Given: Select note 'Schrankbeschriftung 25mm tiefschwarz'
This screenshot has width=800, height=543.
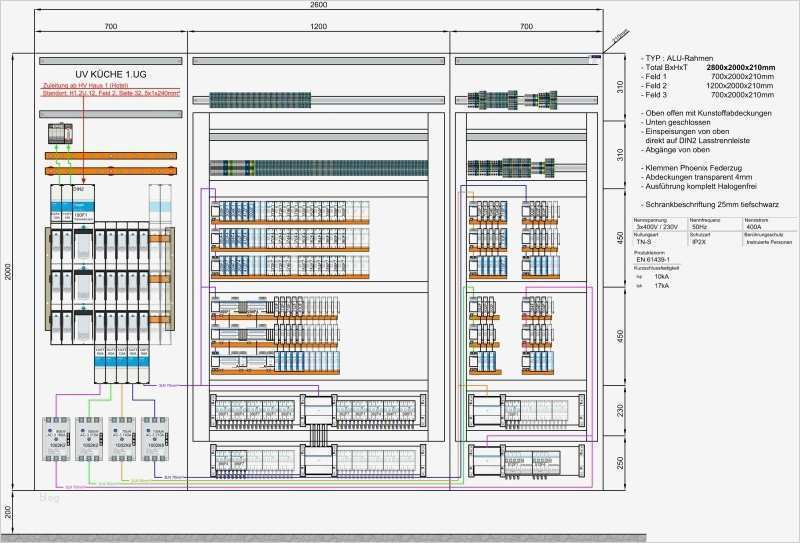Looking at the screenshot, I should (x=712, y=205).
